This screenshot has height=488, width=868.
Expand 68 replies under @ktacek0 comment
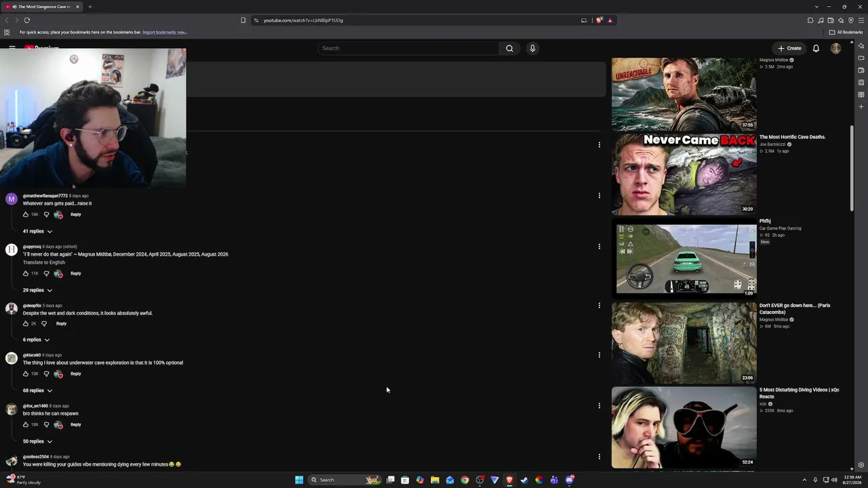tap(37, 391)
